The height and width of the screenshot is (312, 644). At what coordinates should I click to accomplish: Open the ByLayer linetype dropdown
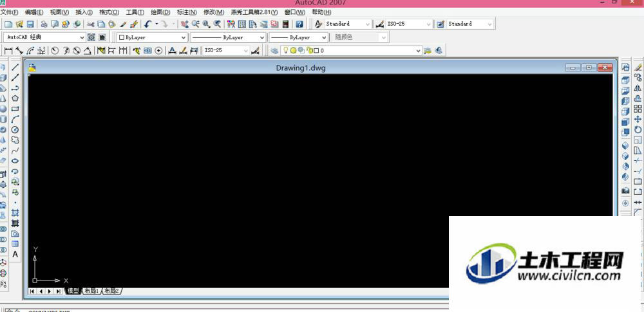(x=228, y=37)
